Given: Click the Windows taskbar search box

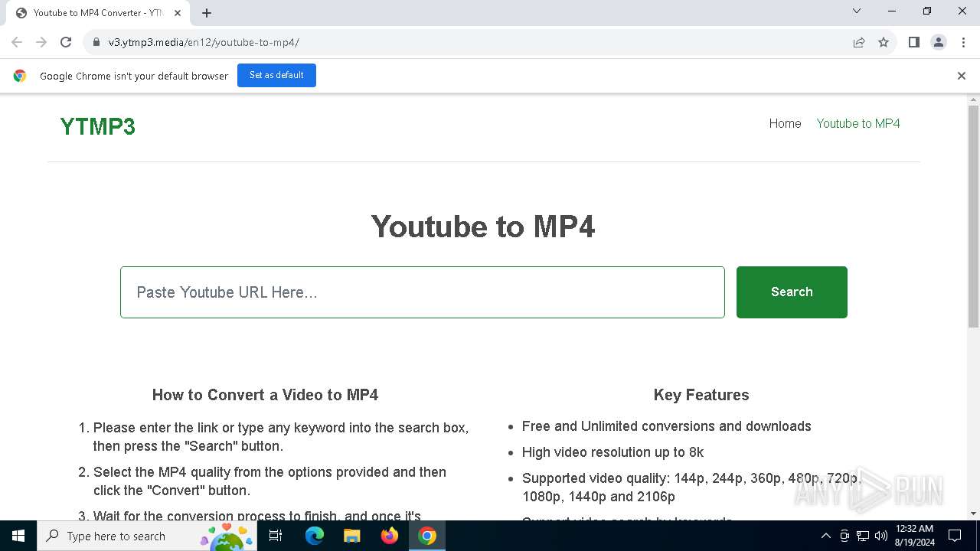Looking at the screenshot, I should (146, 536).
